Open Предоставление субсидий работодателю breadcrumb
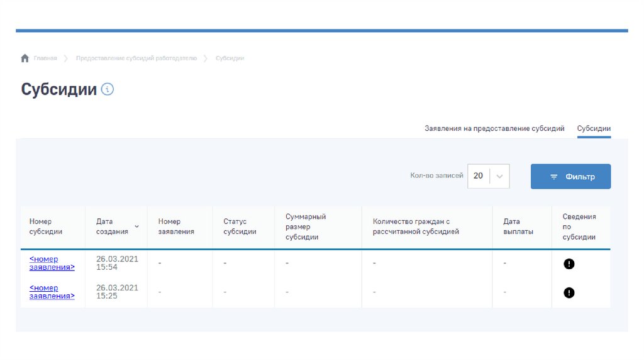Screen dimensions: 644x361 [x=136, y=58]
